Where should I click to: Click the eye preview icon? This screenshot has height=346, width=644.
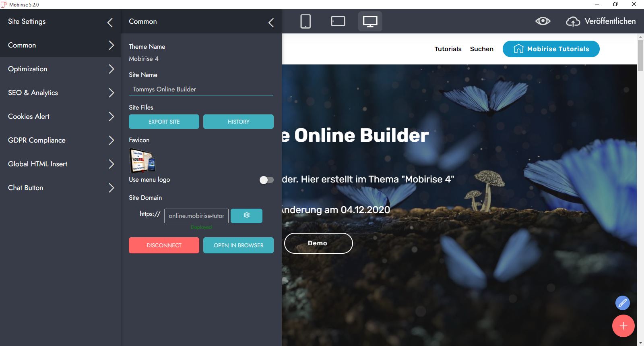pos(543,21)
